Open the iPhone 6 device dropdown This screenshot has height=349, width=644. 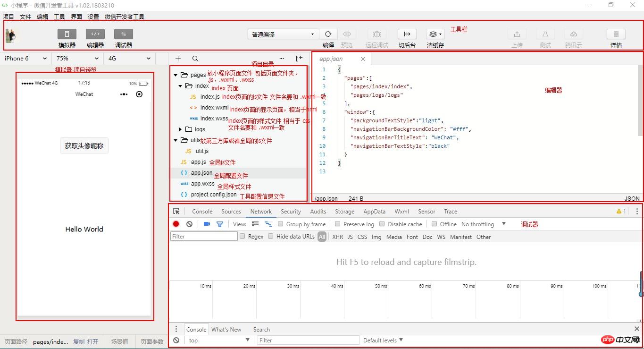25,59
